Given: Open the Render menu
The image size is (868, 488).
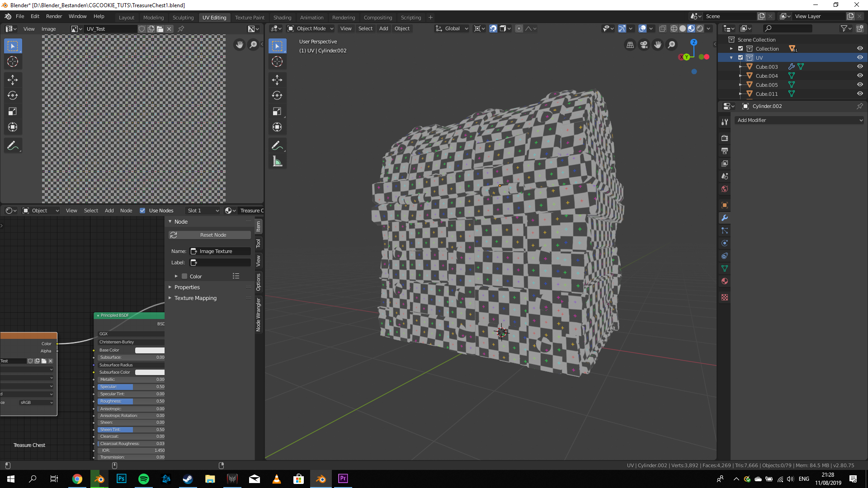Looking at the screenshot, I should coord(54,16).
